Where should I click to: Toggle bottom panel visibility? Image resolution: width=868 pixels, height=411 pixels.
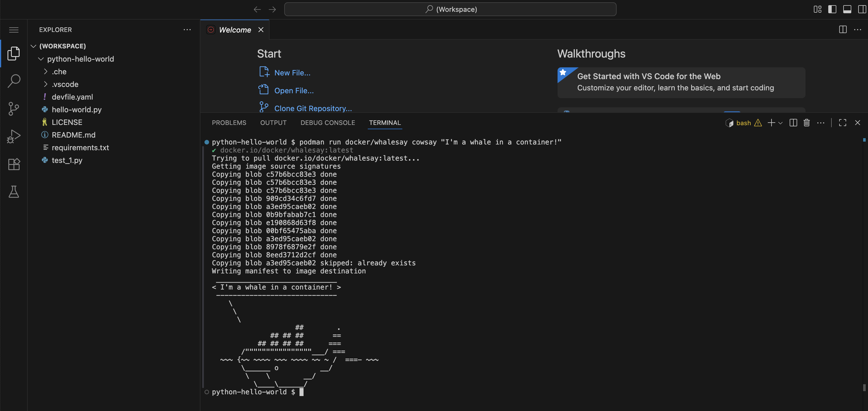click(847, 9)
